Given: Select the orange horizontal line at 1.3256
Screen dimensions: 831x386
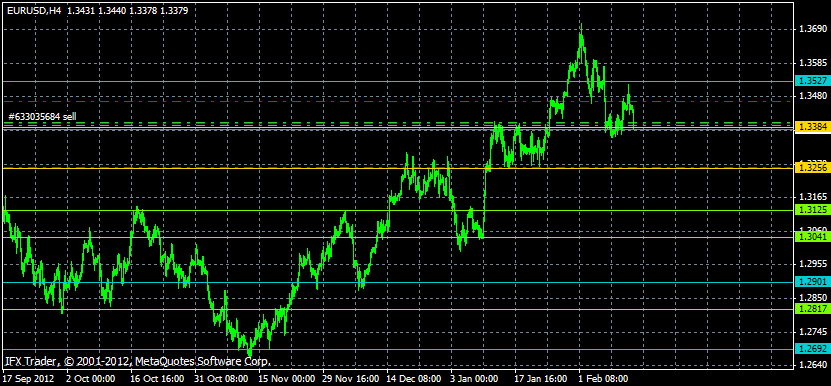Looking at the screenshot, I should point(396,168).
